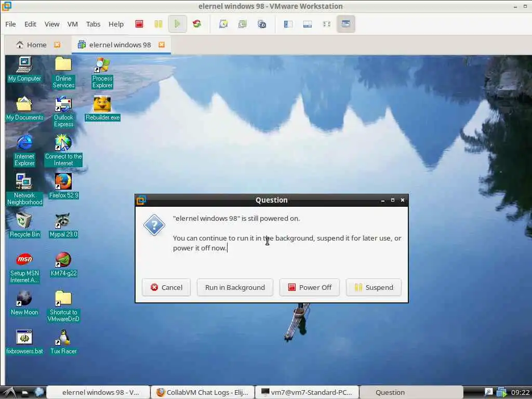Screen dimensions: 532x399
Task: Toggle the sidebar library view icon
Action: (288, 24)
